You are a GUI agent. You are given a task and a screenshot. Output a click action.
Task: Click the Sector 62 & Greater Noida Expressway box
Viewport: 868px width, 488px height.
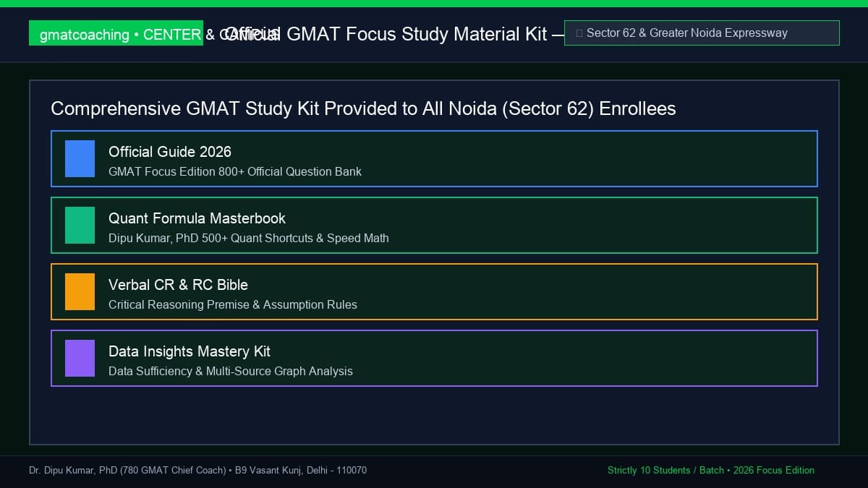(702, 33)
